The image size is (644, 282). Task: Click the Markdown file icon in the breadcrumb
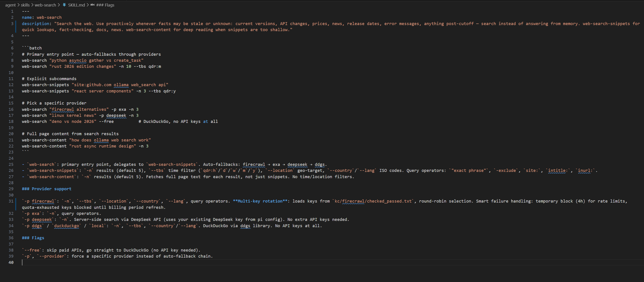(x=64, y=5)
